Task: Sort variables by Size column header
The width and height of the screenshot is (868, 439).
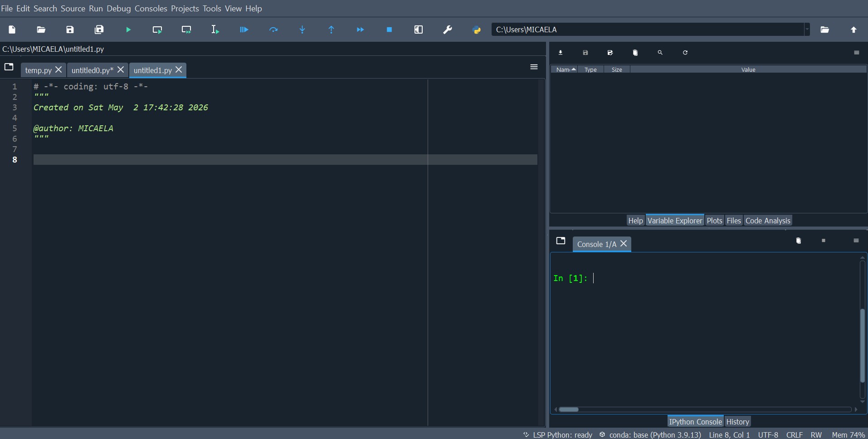Action: (x=617, y=69)
